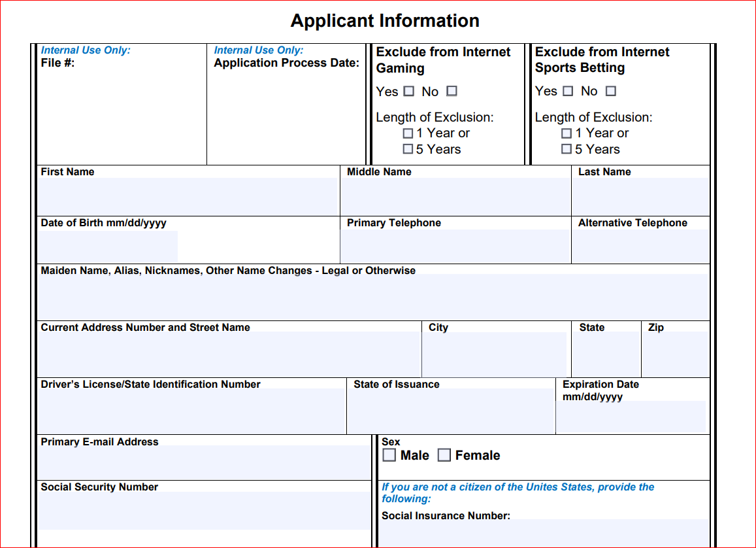756x548 pixels.
Task: Check the Female checkbox
Action: [444, 455]
